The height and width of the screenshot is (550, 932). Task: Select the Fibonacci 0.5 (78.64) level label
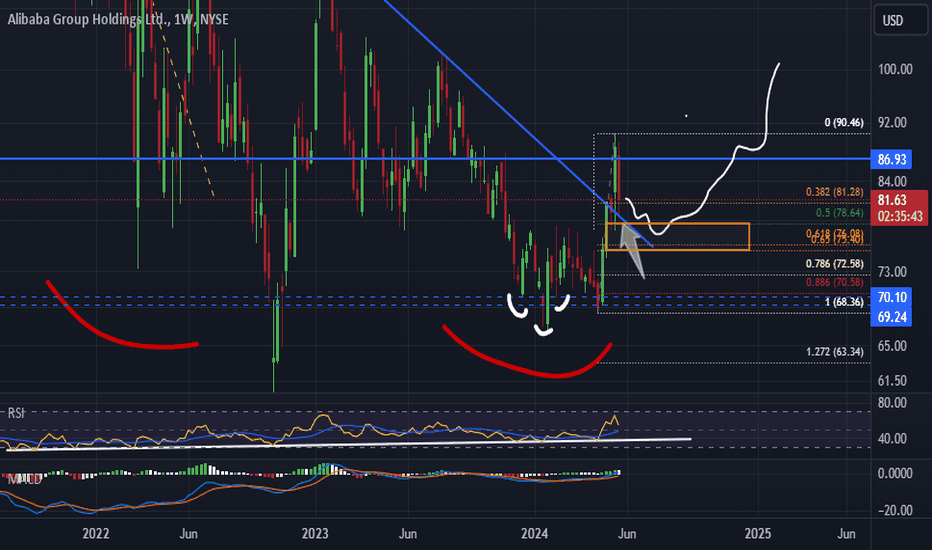point(839,213)
